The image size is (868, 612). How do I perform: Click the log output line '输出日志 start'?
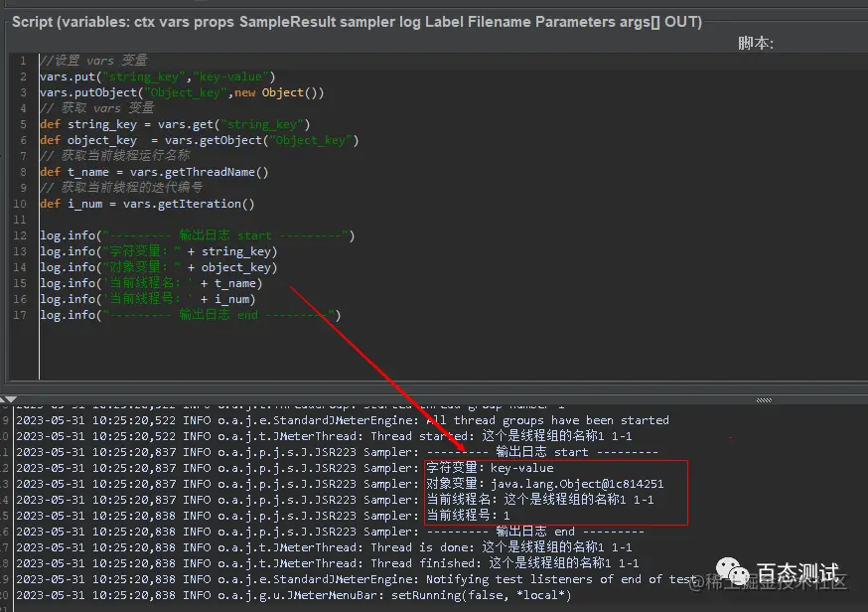click(337, 452)
